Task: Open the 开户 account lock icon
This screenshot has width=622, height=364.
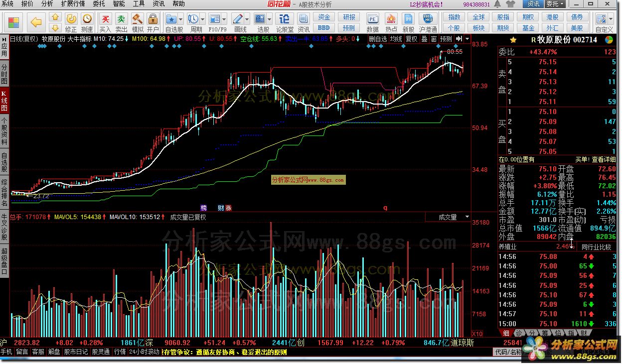Action: click(153, 22)
